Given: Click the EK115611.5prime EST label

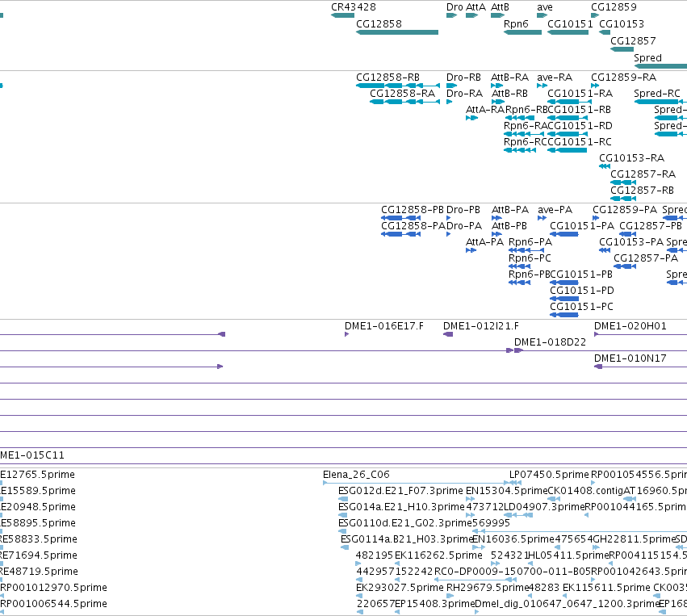Looking at the screenshot, I should click(606, 588).
